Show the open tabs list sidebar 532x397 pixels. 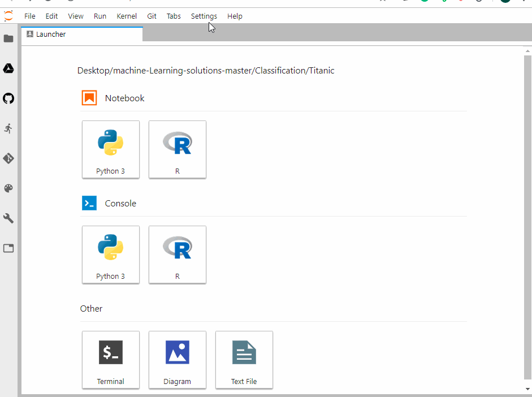[8, 248]
